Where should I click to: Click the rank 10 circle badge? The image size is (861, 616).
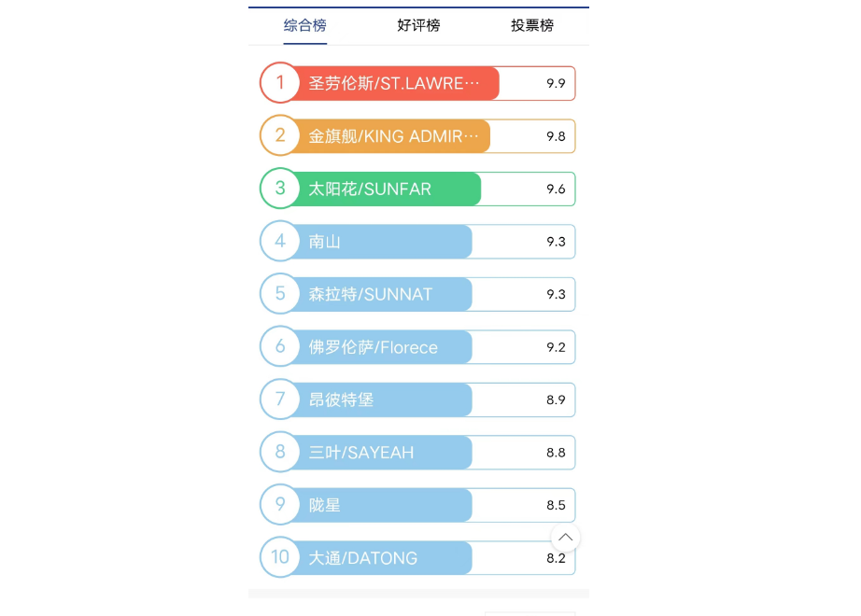279,557
